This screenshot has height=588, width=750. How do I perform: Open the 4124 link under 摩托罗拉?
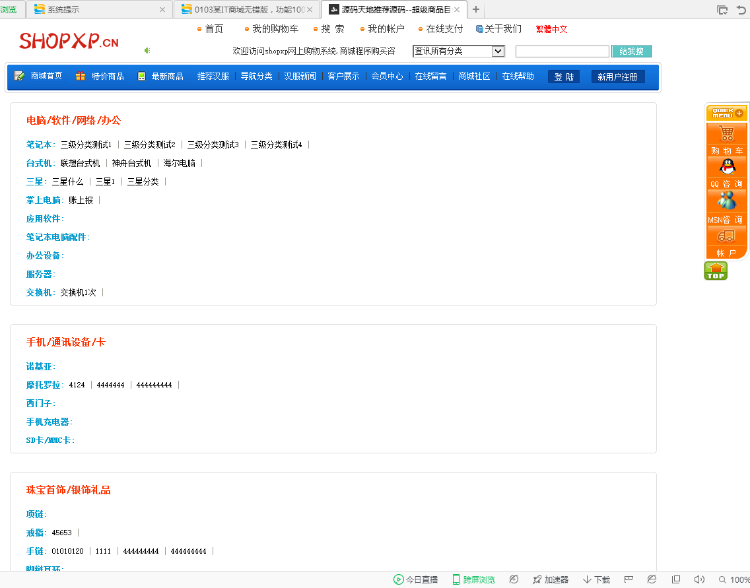pos(77,385)
